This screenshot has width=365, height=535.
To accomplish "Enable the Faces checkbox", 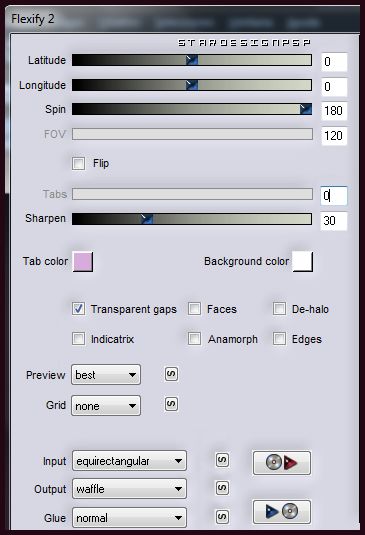I will pyautogui.click(x=194, y=309).
